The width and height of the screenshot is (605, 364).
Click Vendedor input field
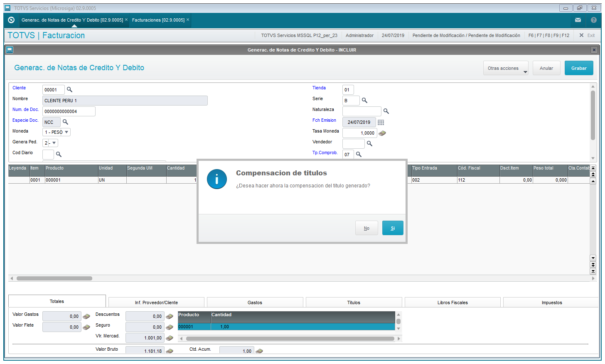353,144
